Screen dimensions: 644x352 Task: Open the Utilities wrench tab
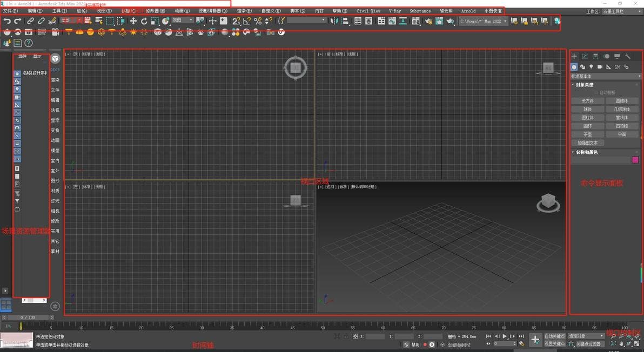628,56
